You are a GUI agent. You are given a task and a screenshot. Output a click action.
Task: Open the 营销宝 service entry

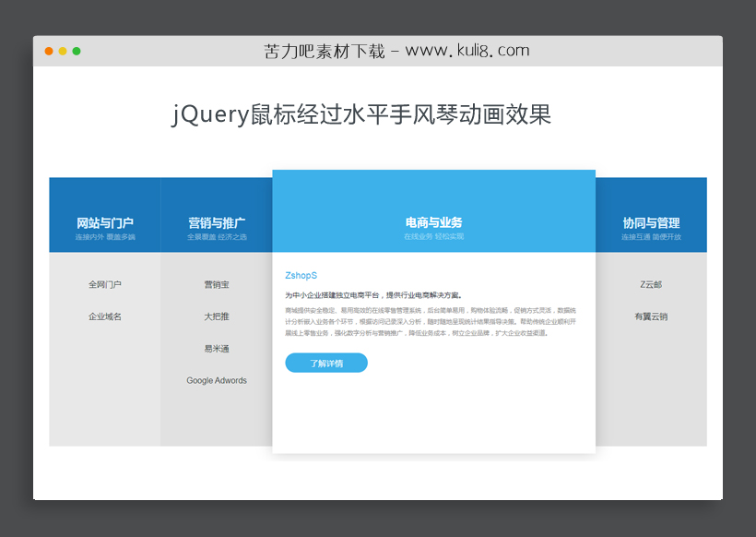(x=216, y=284)
